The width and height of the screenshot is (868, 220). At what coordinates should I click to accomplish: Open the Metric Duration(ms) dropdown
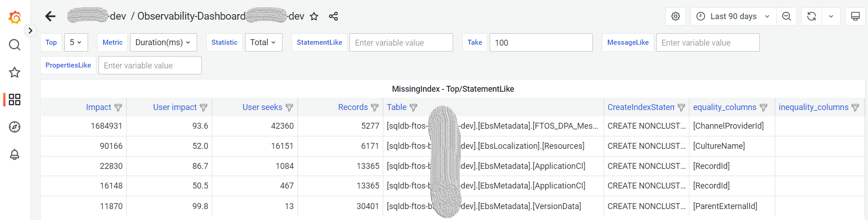[x=163, y=42]
